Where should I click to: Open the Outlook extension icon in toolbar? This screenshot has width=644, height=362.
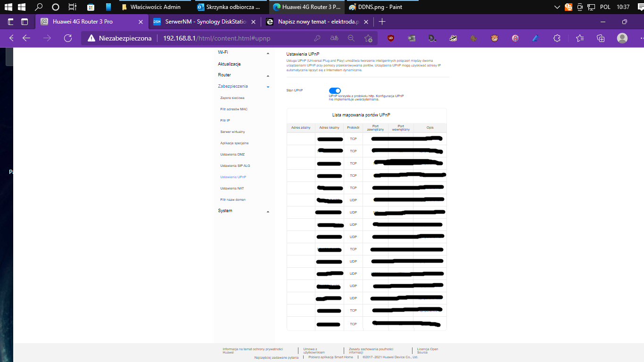point(412,38)
